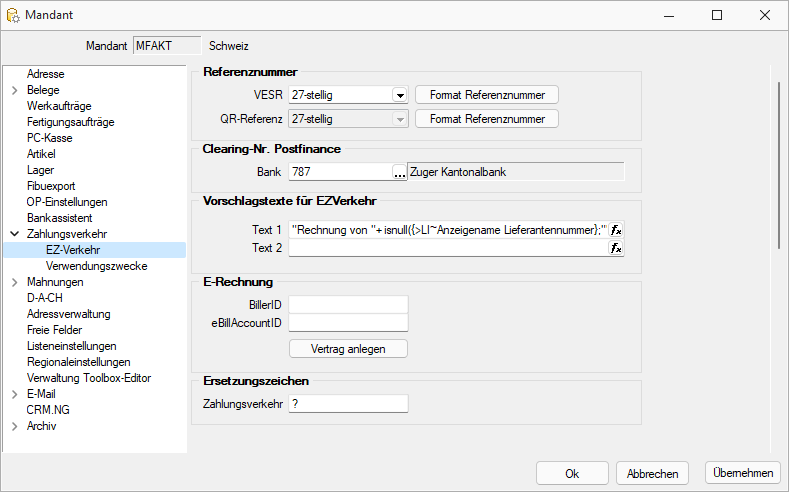Open bank lookup with ellipsis button
The image size is (789, 492).
pyautogui.click(x=400, y=173)
